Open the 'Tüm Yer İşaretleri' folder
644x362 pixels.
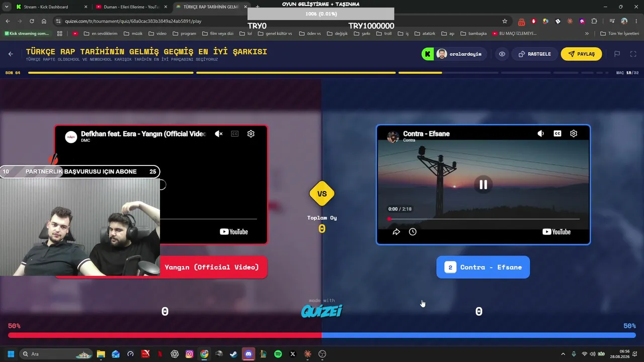click(619, 34)
